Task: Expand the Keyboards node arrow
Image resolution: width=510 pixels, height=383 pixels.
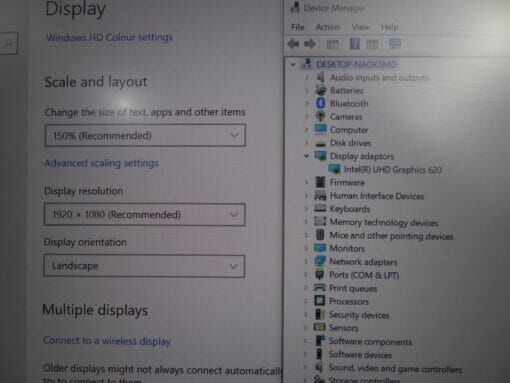Action: (306, 209)
